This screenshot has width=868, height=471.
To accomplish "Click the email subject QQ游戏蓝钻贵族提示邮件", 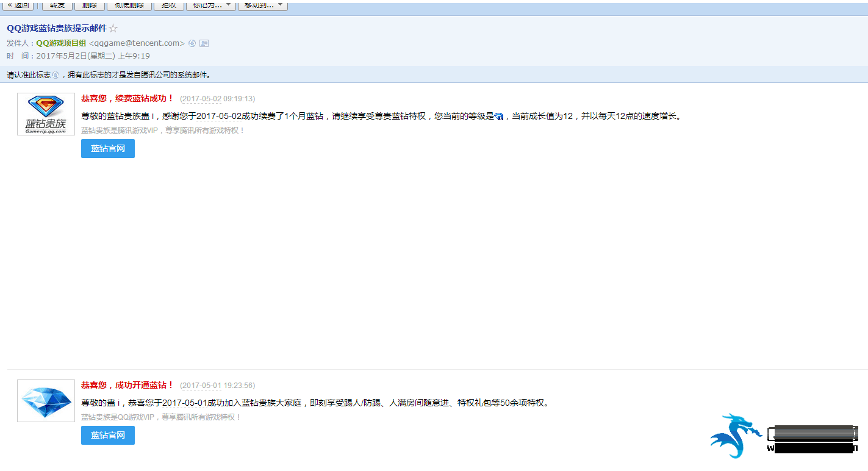I will [57, 29].
